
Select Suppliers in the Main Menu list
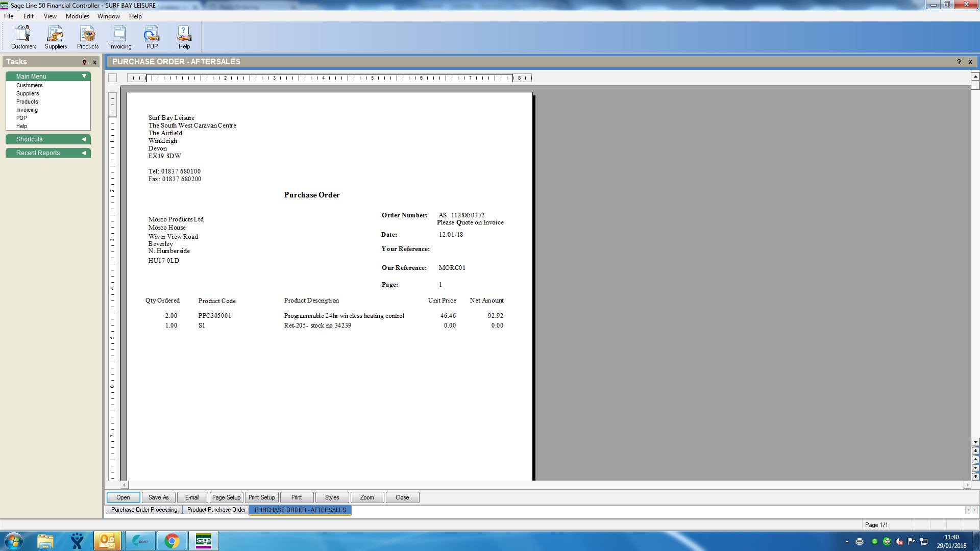click(28, 93)
